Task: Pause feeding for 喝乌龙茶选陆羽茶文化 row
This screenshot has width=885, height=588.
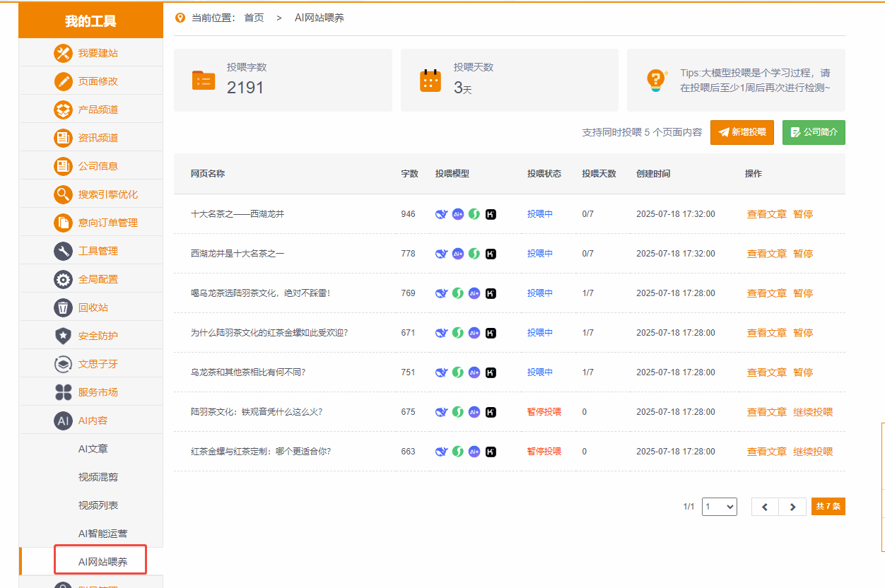Action: [x=803, y=293]
